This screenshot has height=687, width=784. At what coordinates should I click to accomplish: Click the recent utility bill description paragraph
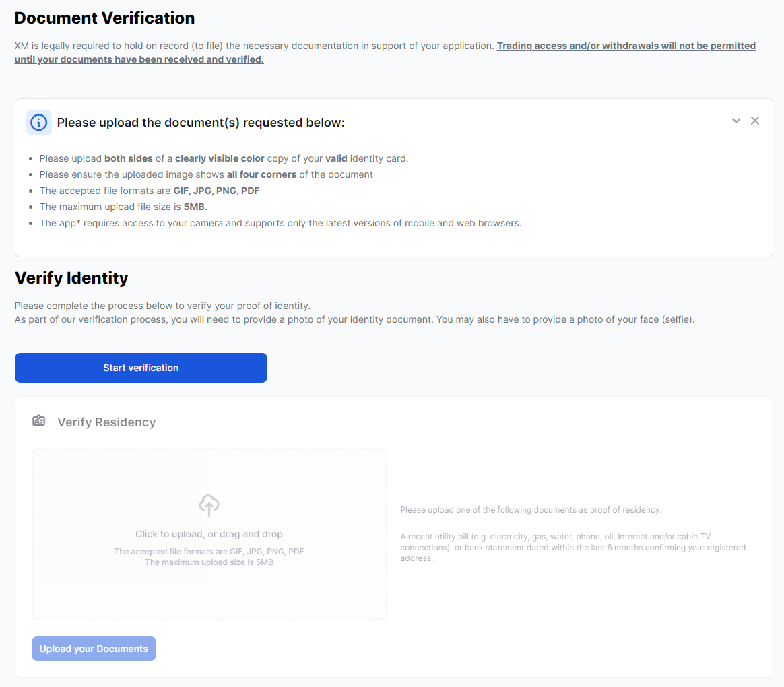point(573,547)
